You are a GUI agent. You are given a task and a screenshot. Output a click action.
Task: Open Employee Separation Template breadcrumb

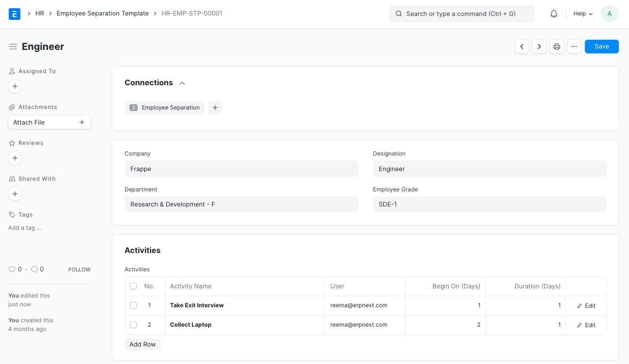[x=103, y=14]
